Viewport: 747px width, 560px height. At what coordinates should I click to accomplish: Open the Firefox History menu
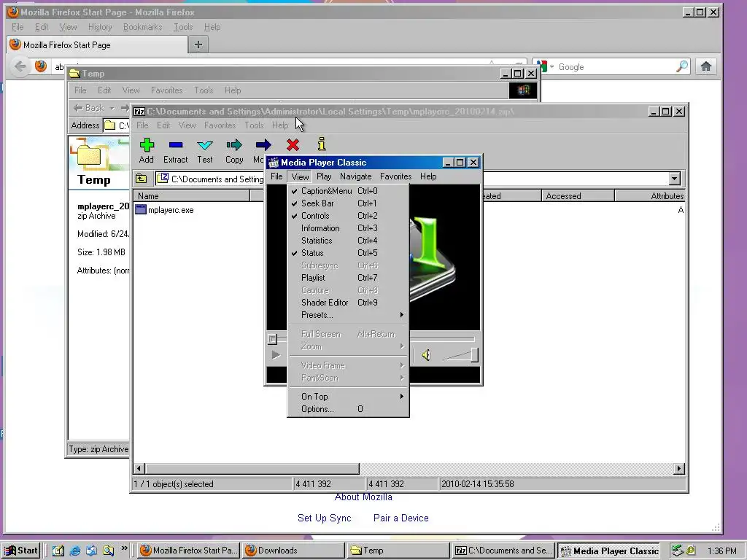pyautogui.click(x=99, y=27)
